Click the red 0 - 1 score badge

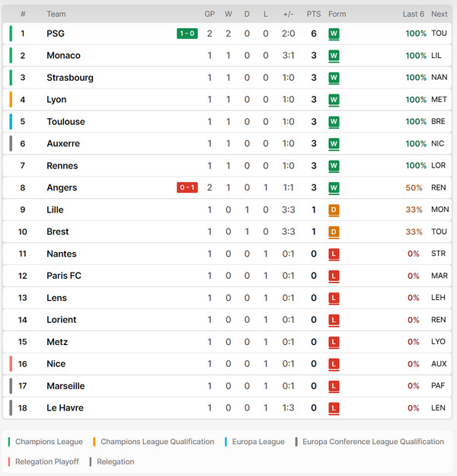click(x=187, y=187)
